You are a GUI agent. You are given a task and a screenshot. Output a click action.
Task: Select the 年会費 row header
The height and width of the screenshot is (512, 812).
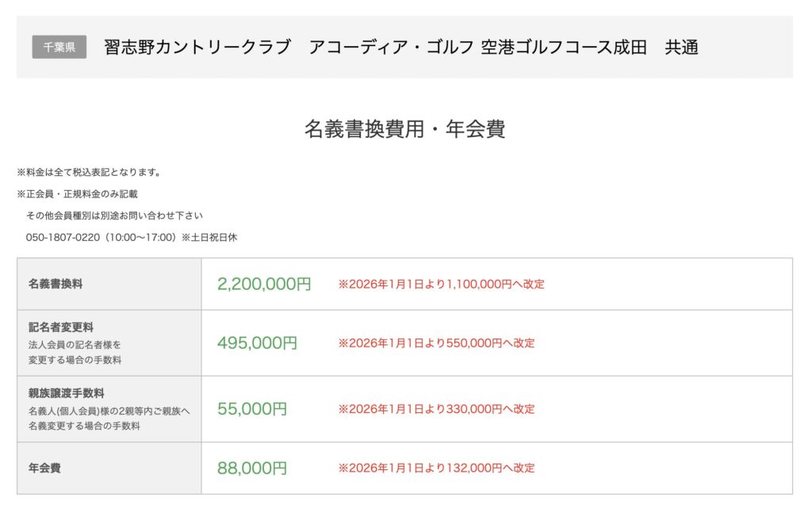tap(44, 468)
